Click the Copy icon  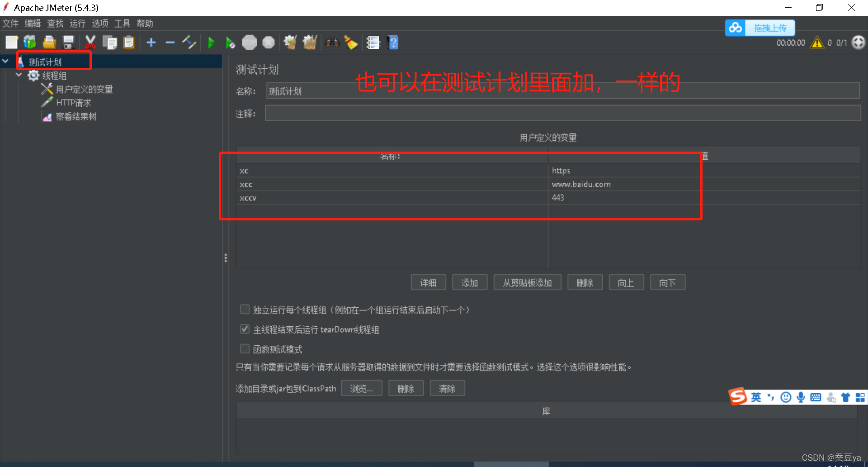point(109,43)
